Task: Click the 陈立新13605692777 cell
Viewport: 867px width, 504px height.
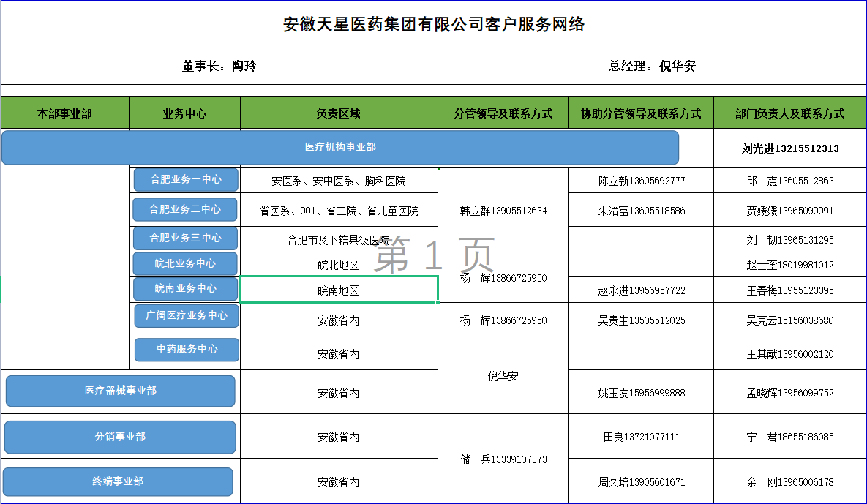Action: (x=642, y=181)
